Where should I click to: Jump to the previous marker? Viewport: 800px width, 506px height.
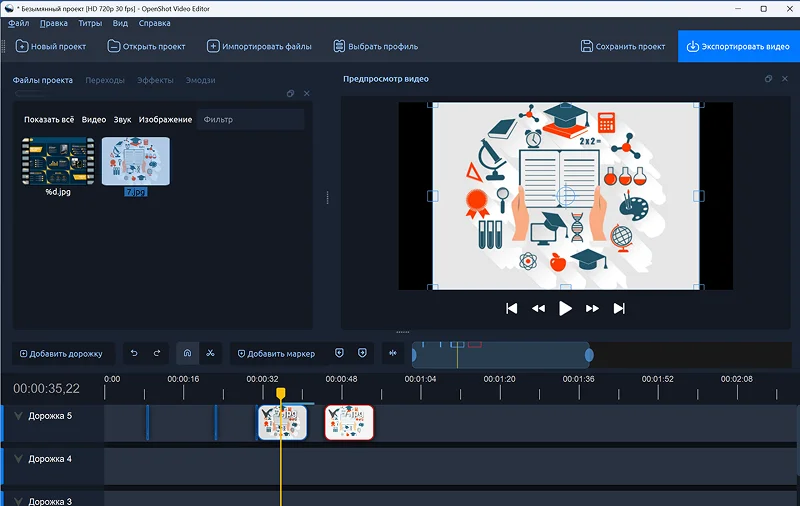pyautogui.click(x=339, y=353)
